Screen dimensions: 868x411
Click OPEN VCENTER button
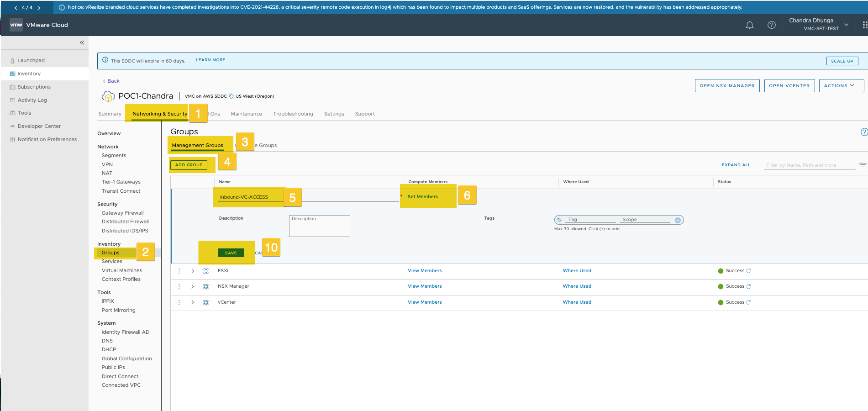789,85
